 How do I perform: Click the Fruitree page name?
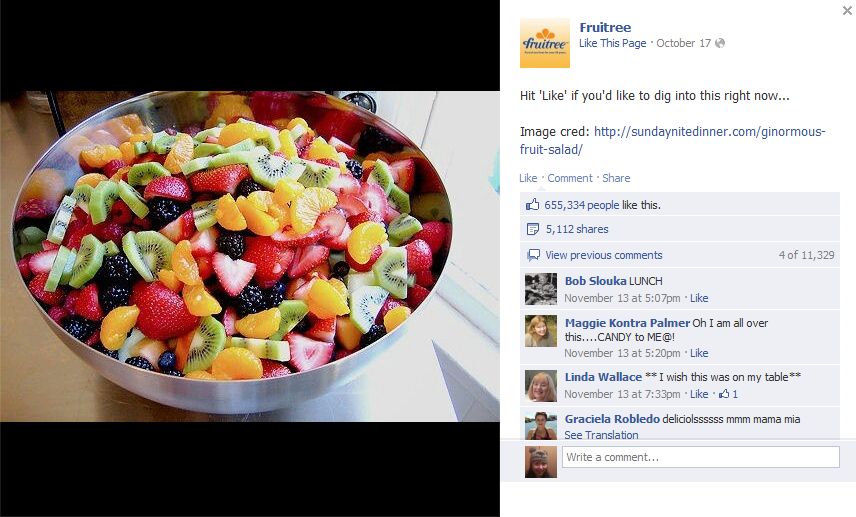coord(605,27)
